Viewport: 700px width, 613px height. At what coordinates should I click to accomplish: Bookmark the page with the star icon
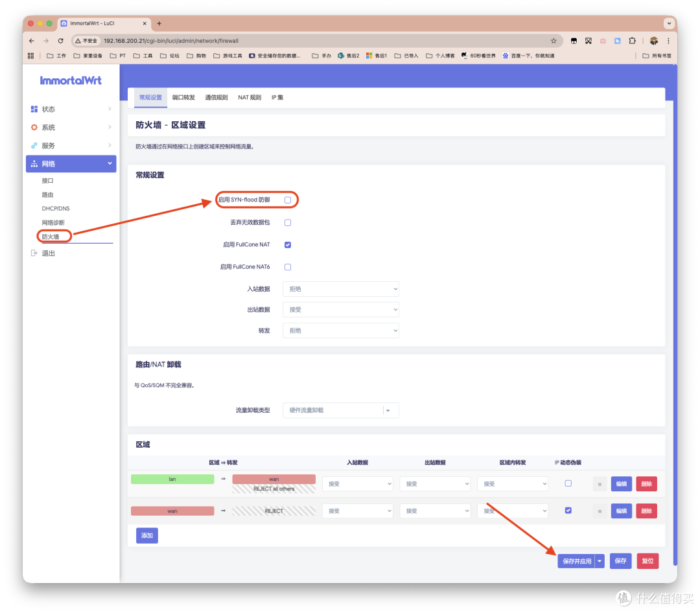[554, 41]
